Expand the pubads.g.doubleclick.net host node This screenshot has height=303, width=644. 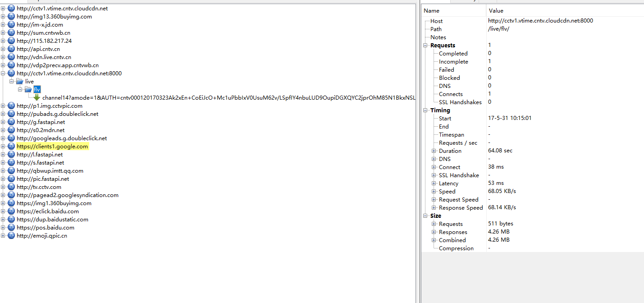[x=4, y=114]
